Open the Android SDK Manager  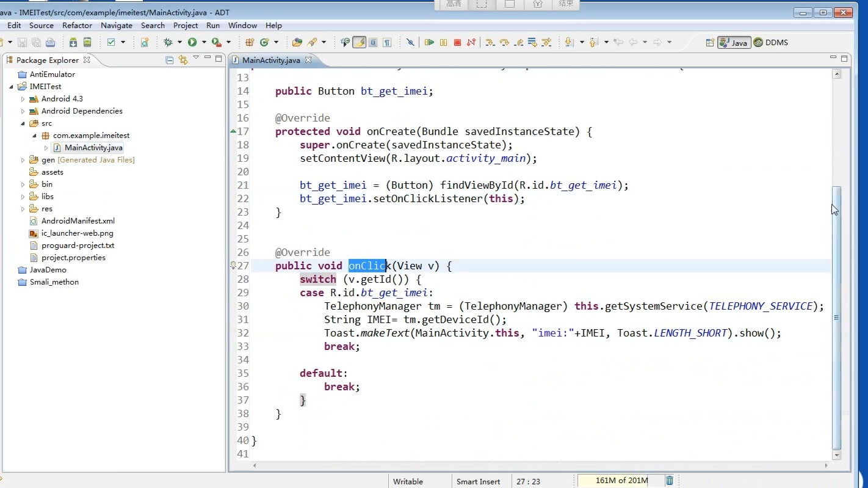point(73,42)
